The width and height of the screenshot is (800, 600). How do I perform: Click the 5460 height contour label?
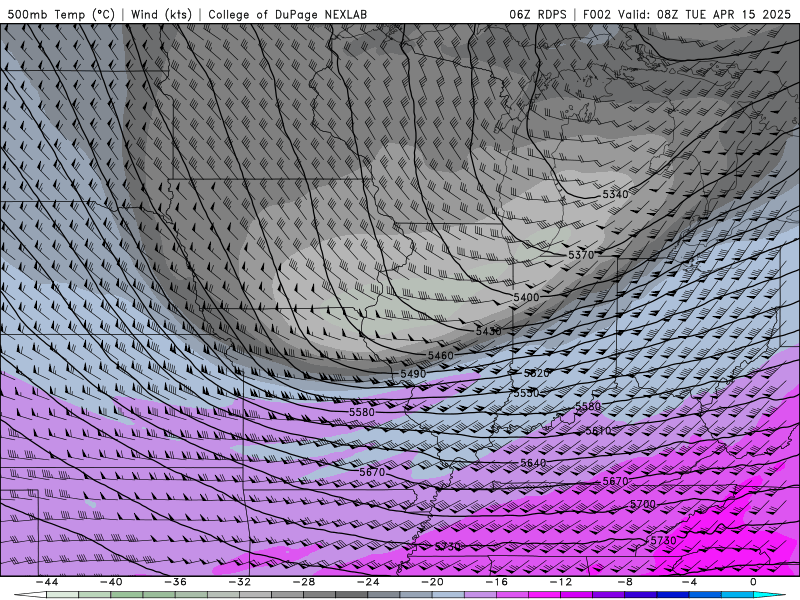pyautogui.click(x=440, y=356)
